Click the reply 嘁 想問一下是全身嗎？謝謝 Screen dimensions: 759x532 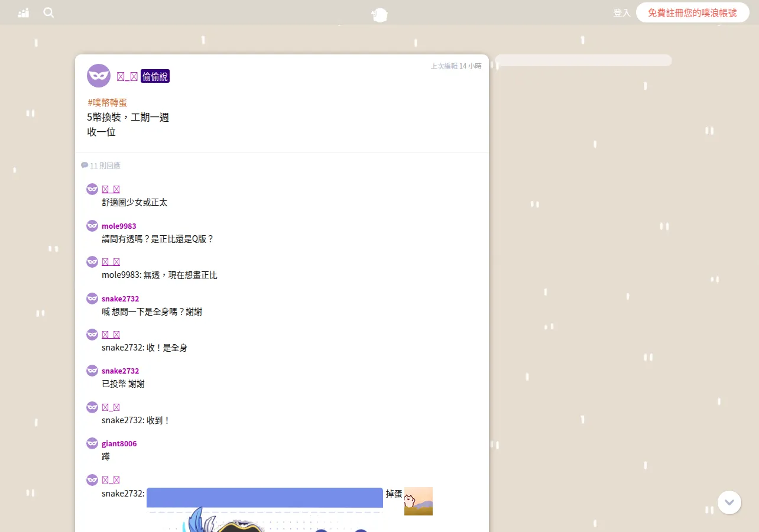pyautogui.click(x=152, y=312)
